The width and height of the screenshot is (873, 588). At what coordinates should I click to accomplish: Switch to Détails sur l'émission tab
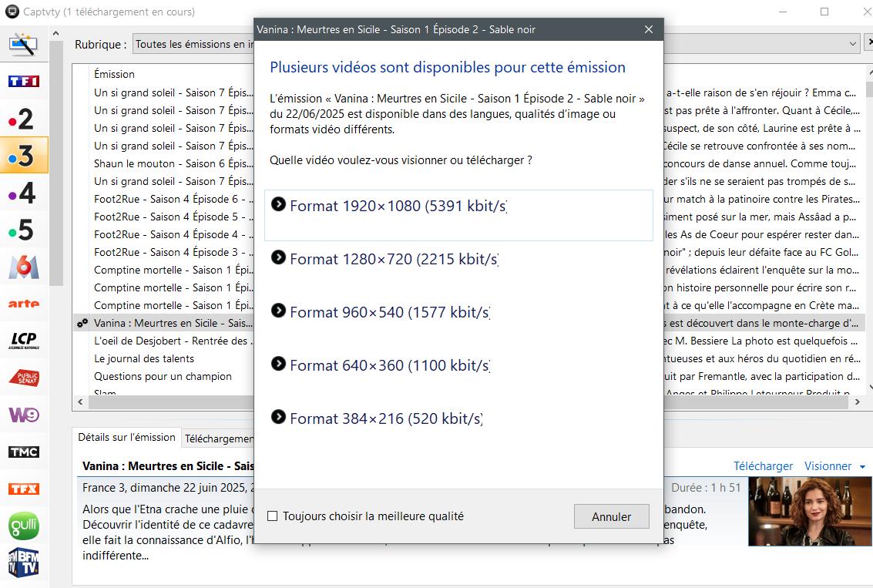(126, 438)
